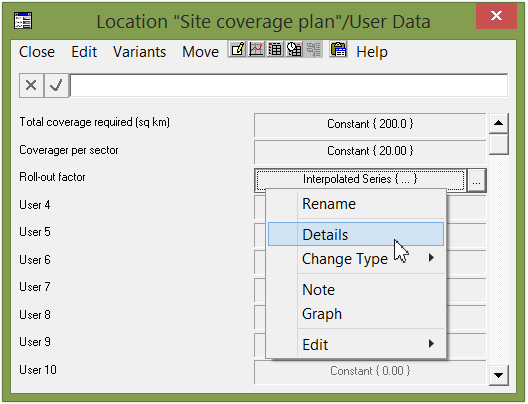Click into the formula input field
528x404 pixels.
289,86
